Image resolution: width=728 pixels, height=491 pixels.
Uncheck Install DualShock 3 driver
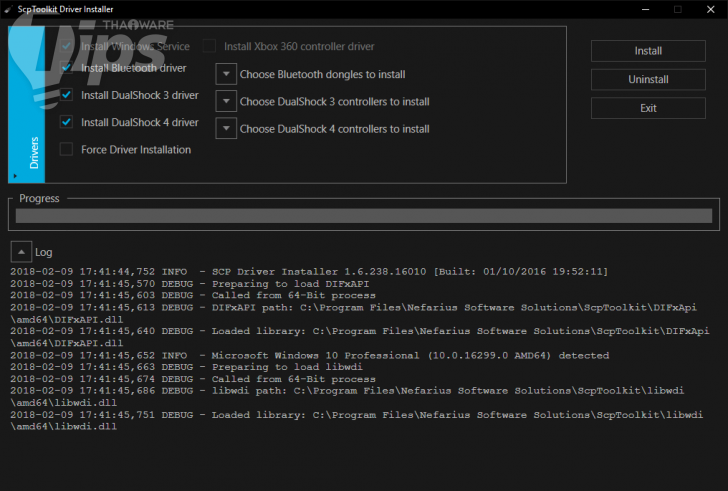(66, 95)
